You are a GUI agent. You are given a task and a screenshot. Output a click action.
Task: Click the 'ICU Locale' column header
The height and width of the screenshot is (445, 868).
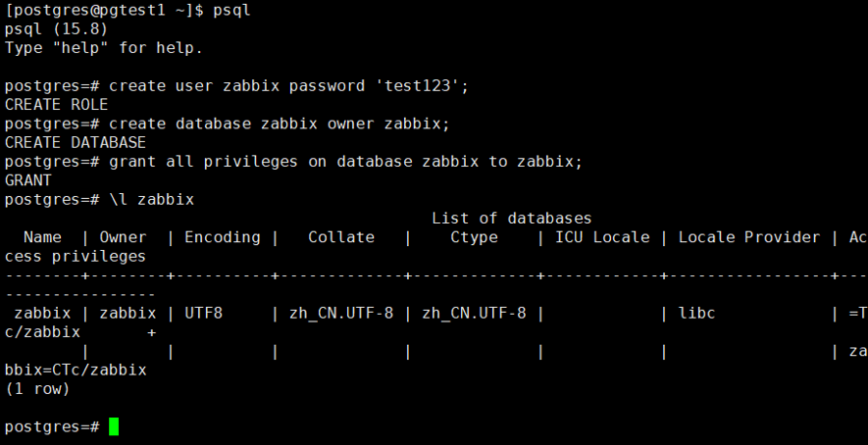coord(602,237)
